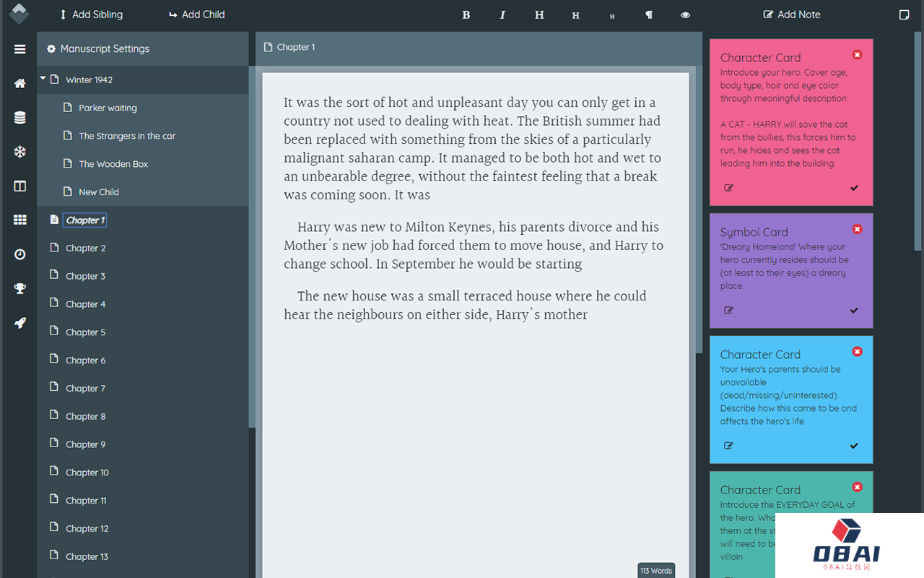Check off the purple Symbol Card
The image size is (924, 578).
coord(854,311)
